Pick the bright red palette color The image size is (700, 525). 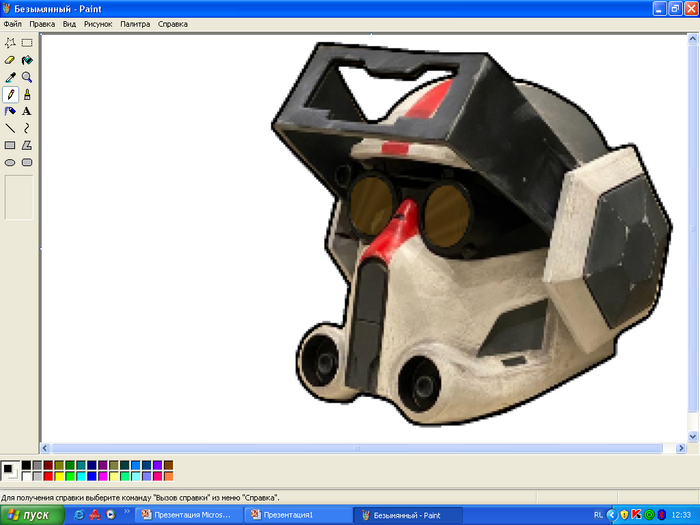[48, 476]
